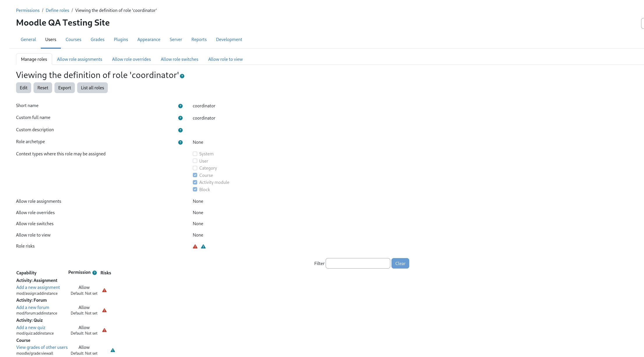Toggle the Course context checkbox
This screenshot has width=644, height=357.
coord(195,175)
